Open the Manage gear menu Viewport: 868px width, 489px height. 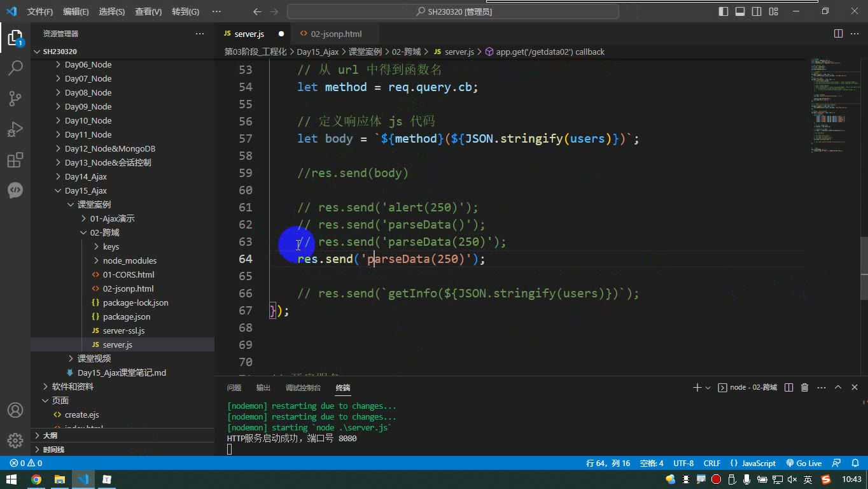tap(15, 440)
